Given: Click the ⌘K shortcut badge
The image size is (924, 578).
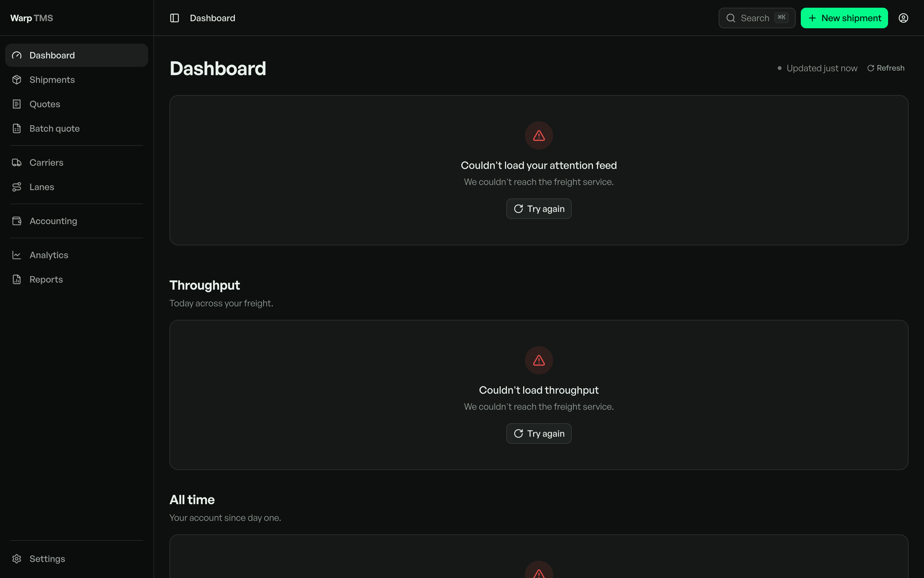Looking at the screenshot, I should [781, 18].
